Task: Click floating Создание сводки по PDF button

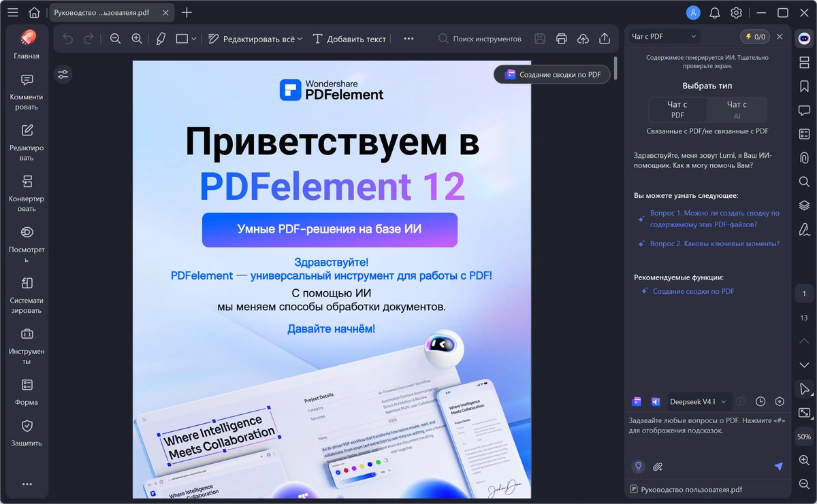Action: point(553,74)
